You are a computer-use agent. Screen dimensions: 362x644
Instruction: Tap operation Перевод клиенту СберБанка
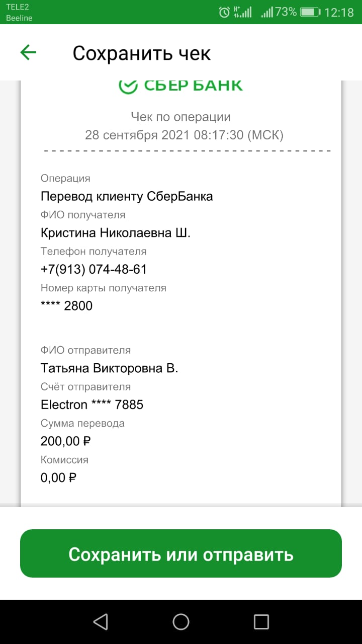(x=127, y=196)
